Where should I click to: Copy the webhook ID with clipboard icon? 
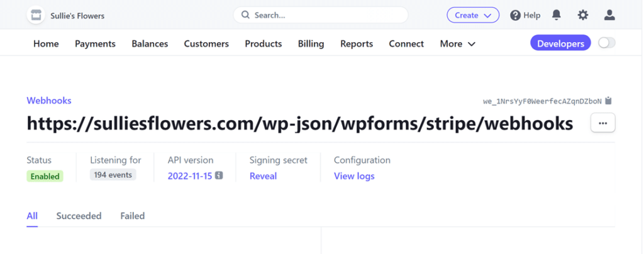click(x=608, y=101)
